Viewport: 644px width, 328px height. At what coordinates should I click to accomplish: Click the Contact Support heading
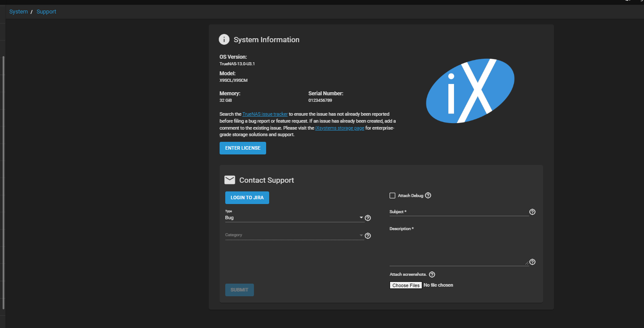[267, 180]
